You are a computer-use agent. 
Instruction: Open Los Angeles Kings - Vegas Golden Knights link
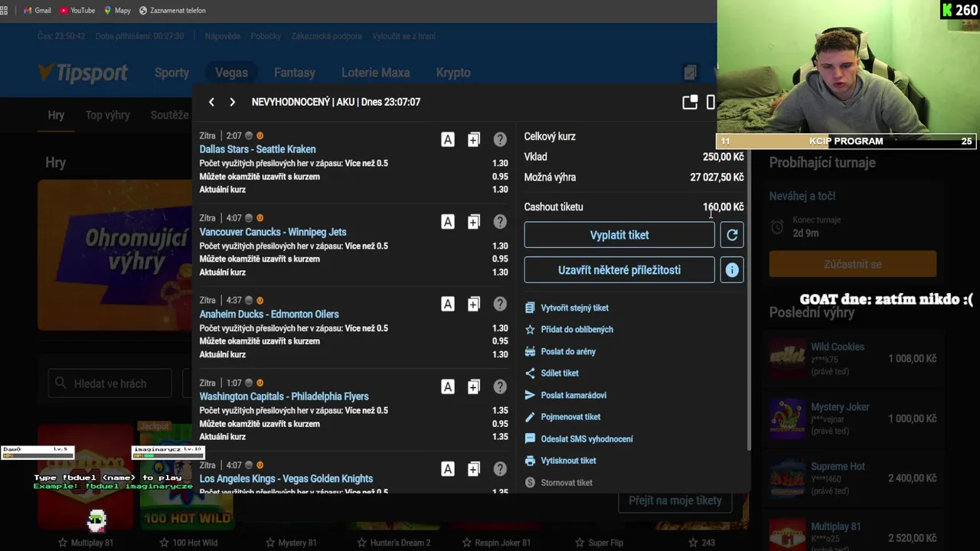coord(286,478)
